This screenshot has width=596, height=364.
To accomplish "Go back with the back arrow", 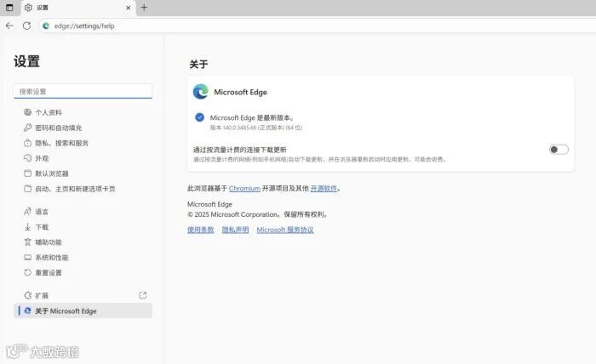I will tap(9, 26).
